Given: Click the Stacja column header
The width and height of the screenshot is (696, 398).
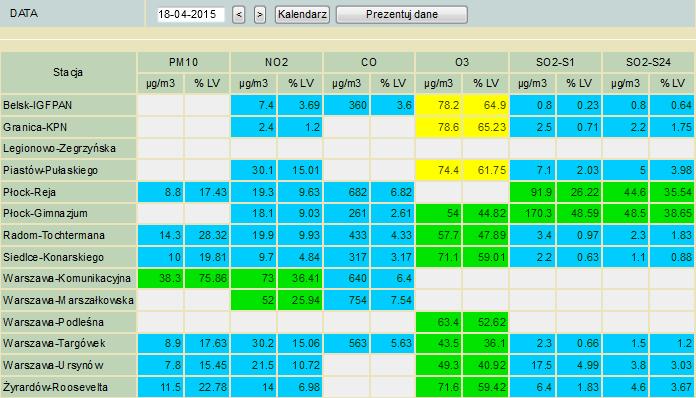Looking at the screenshot, I should (68, 72).
